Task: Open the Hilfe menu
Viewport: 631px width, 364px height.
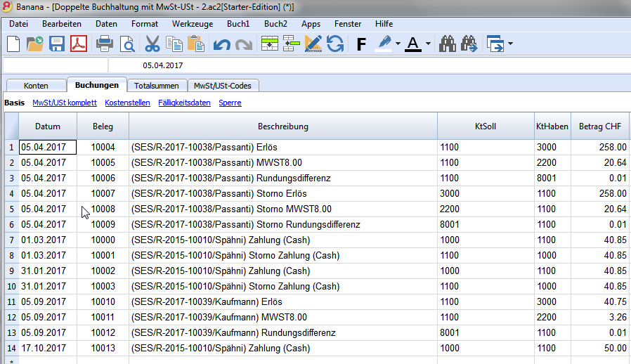Action: click(384, 24)
